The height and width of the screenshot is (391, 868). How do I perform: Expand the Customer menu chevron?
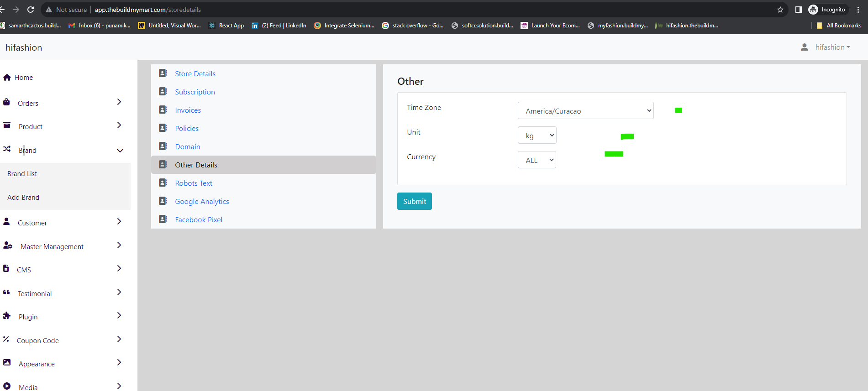[x=119, y=221]
